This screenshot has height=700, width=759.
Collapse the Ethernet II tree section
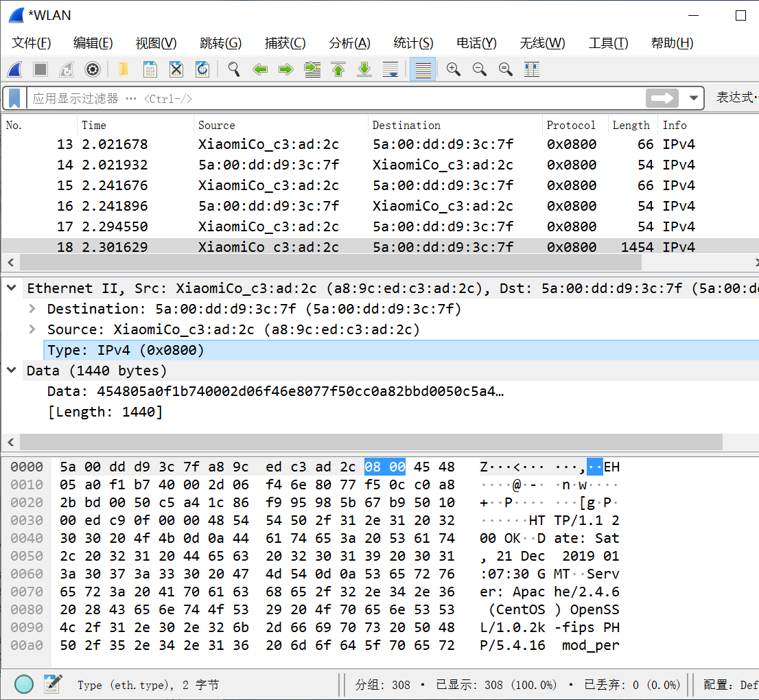click(12, 288)
